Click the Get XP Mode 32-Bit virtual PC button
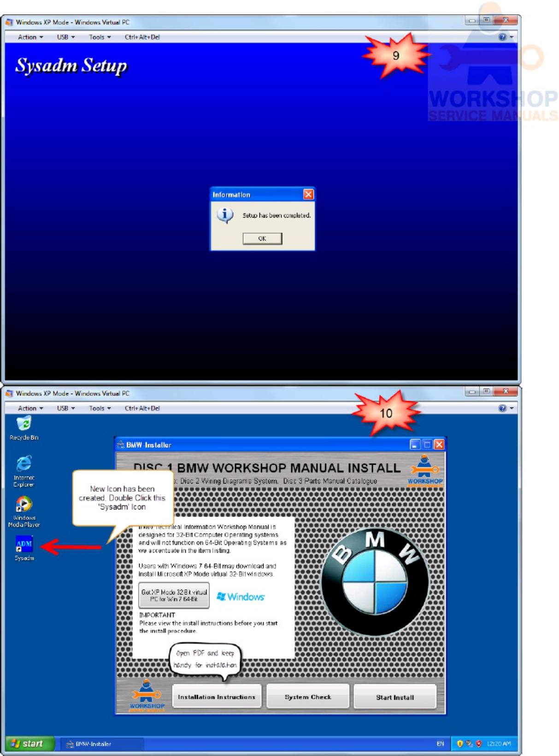Image resolution: width=559 pixels, height=756 pixels. pos(174,595)
